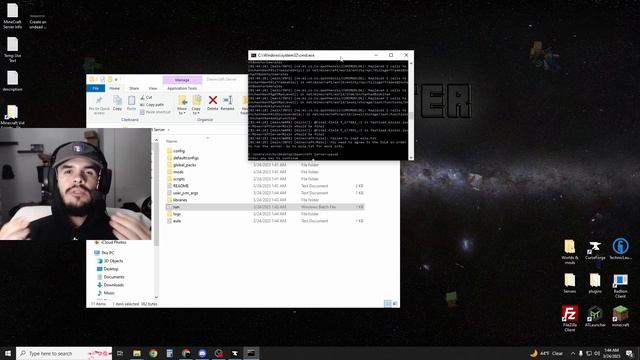Switch to the Home ribbon tab

115,88
